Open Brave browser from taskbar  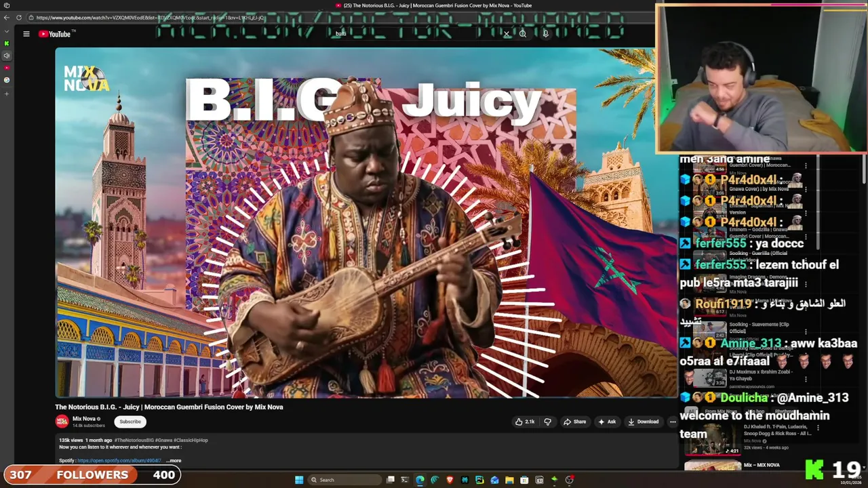[450, 480]
